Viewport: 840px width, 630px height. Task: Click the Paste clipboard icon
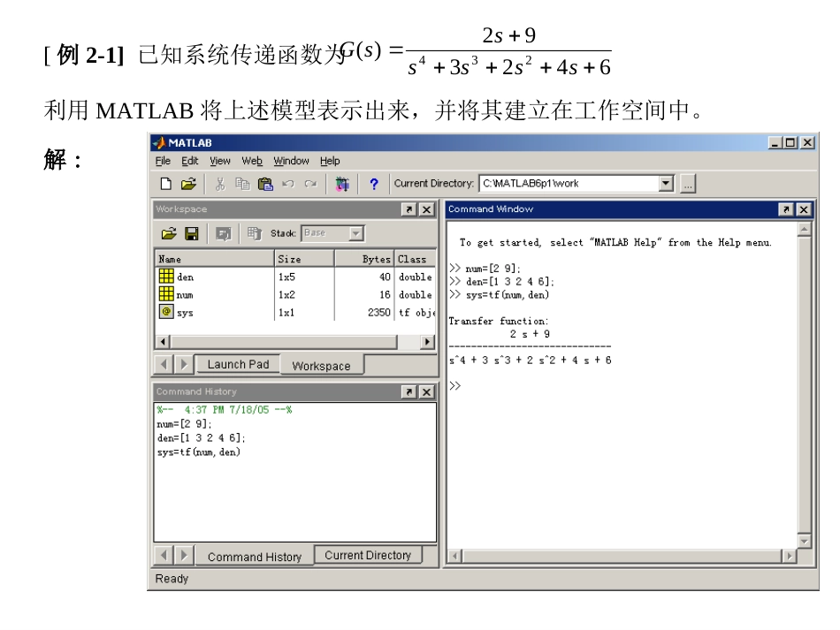[265, 184]
